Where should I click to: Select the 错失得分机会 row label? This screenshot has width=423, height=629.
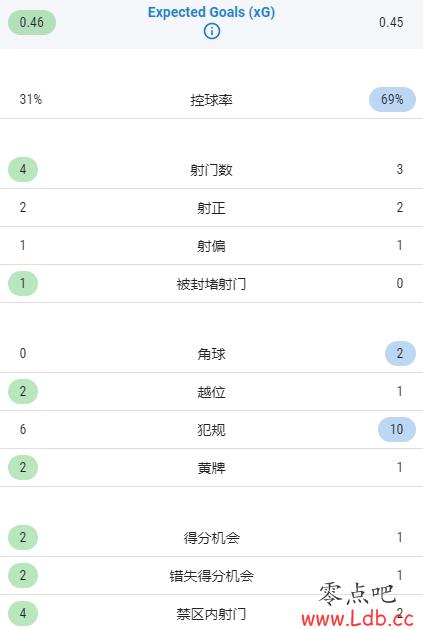pyautogui.click(x=212, y=576)
